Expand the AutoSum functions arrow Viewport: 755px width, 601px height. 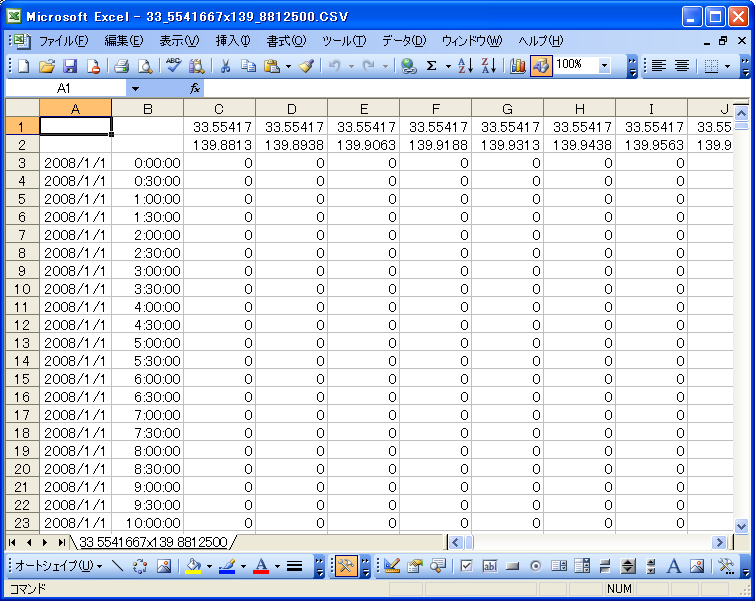pyautogui.click(x=448, y=66)
